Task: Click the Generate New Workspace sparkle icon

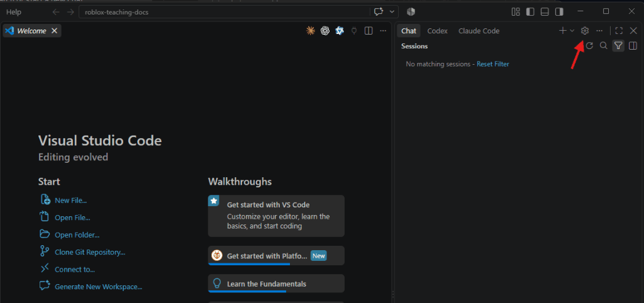Action: click(45, 286)
